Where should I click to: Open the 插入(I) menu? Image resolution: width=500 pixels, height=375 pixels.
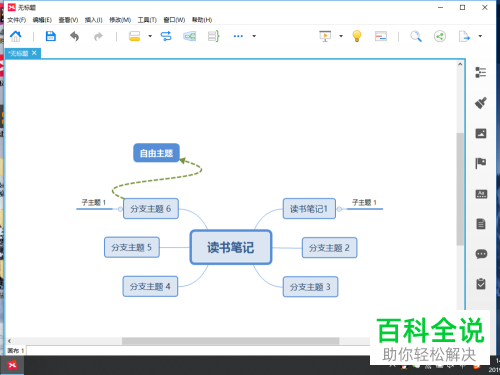(x=93, y=20)
